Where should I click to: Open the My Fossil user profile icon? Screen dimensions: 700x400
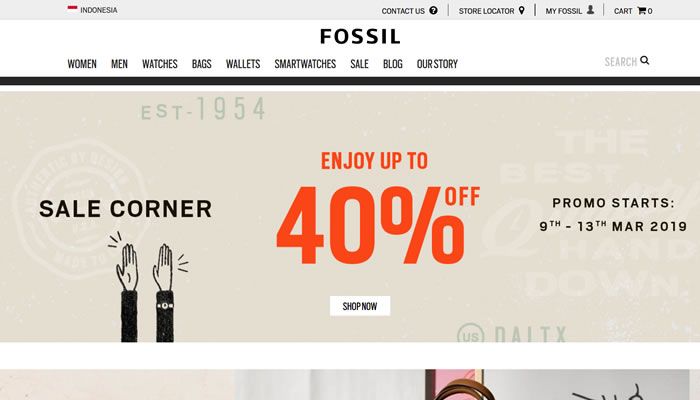590,10
